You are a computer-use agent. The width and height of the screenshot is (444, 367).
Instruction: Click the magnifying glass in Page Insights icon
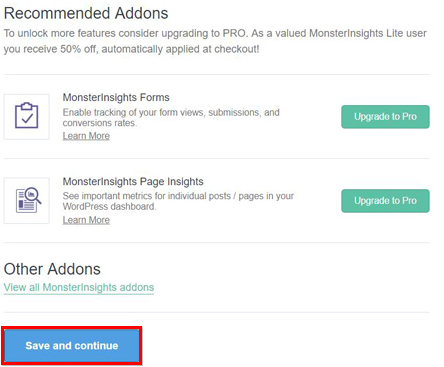pos(33,195)
